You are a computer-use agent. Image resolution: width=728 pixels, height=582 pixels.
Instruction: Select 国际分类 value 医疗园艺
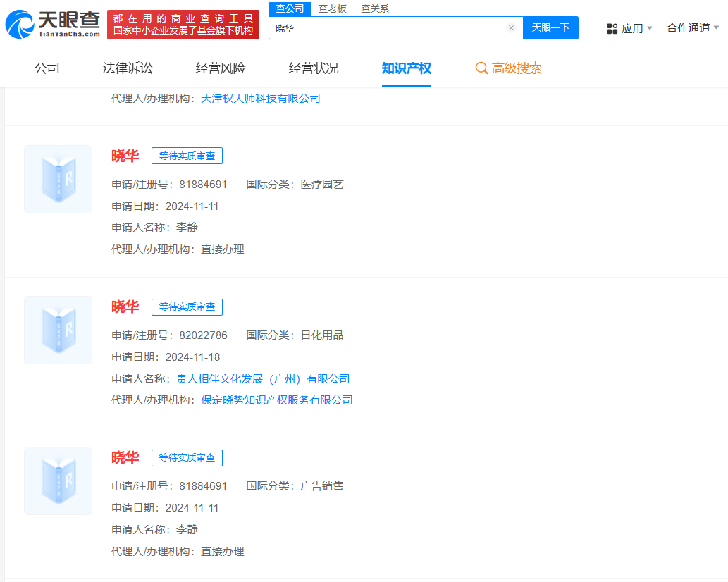point(322,185)
